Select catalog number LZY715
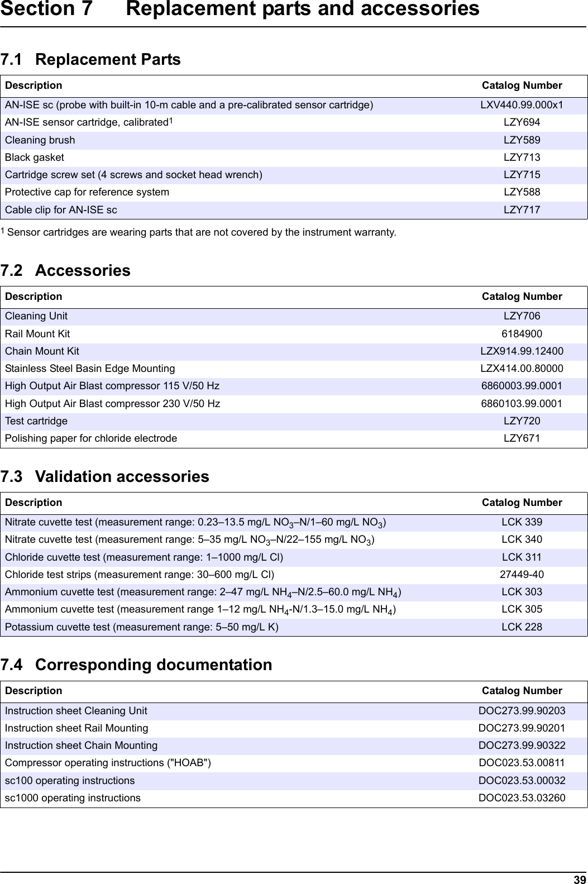This screenshot has height=884, width=588. point(522,175)
